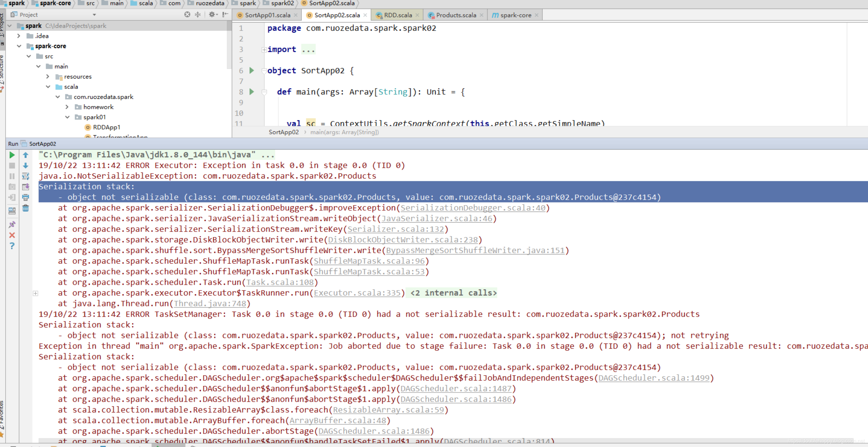Click spark-core breadcrumb in navigation bar
The width and height of the screenshot is (868, 447).
tap(51, 3)
